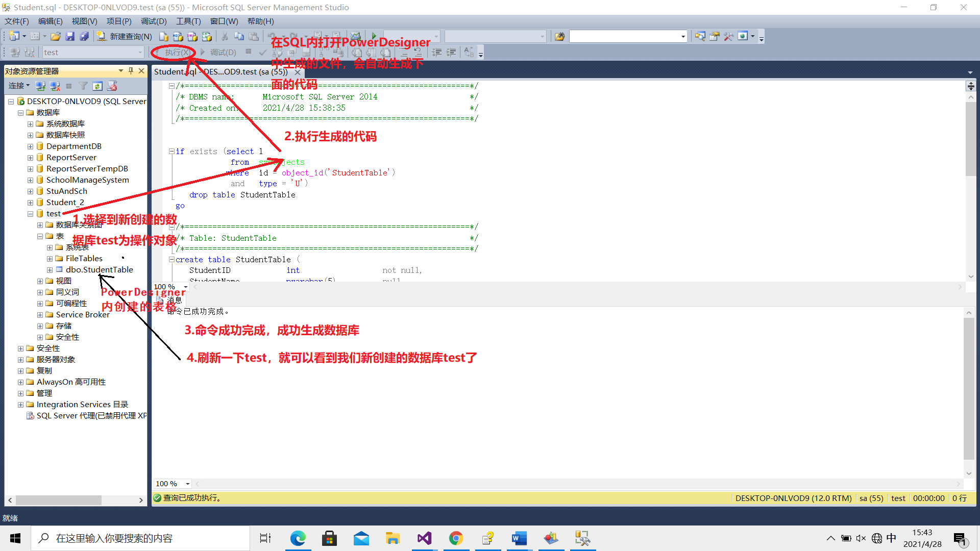The image size is (980, 551).
Task: Open the Tools (工具) menu
Action: (188, 21)
